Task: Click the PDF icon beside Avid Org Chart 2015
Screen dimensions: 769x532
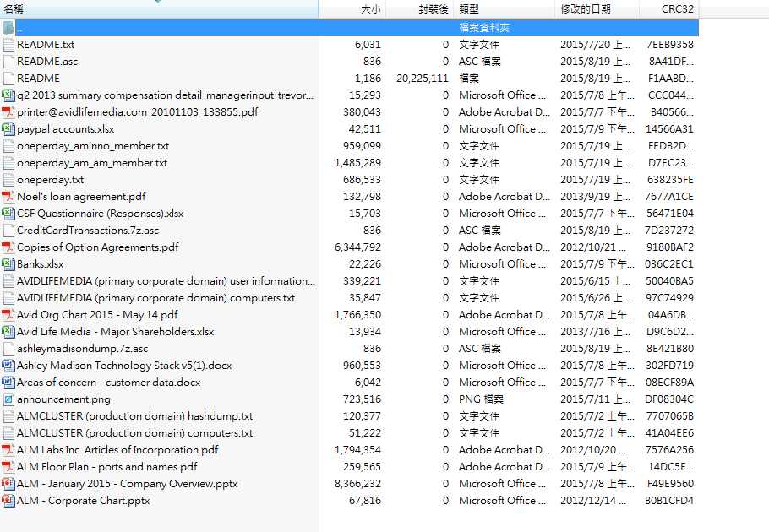Action: pos(8,315)
